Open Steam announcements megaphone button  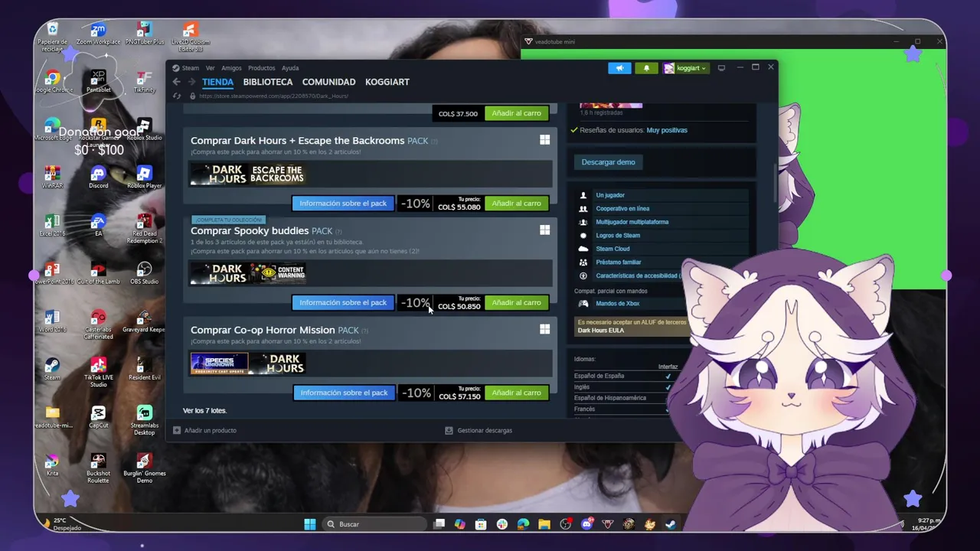619,68
